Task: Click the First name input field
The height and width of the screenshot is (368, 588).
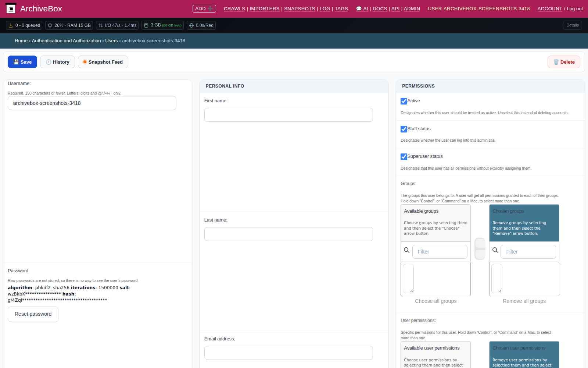Action: [x=288, y=115]
